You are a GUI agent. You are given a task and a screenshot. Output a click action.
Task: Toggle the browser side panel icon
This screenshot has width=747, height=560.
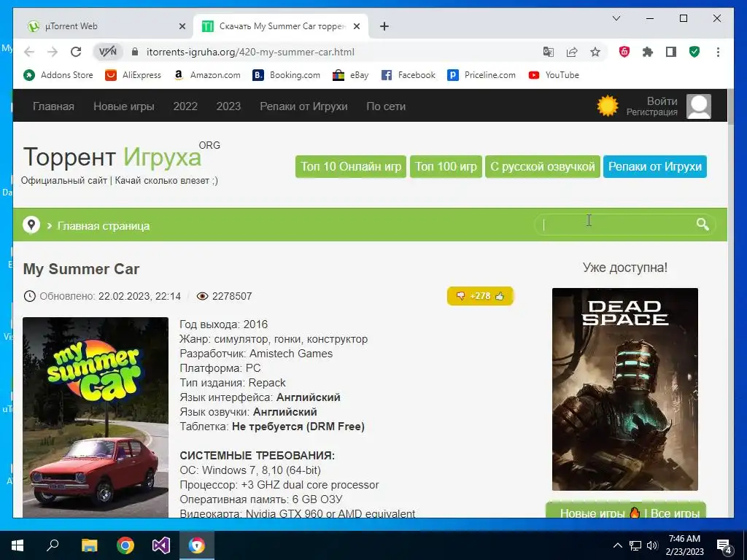click(671, 52)
